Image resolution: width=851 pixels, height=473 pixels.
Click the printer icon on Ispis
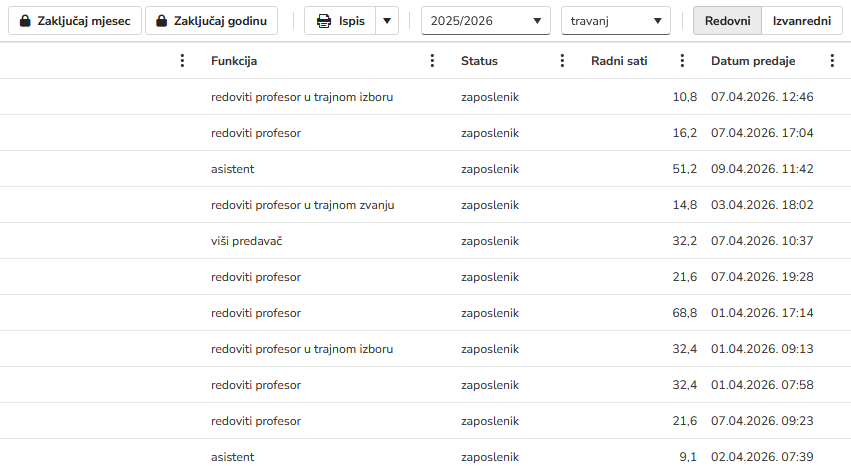(324, 21)
